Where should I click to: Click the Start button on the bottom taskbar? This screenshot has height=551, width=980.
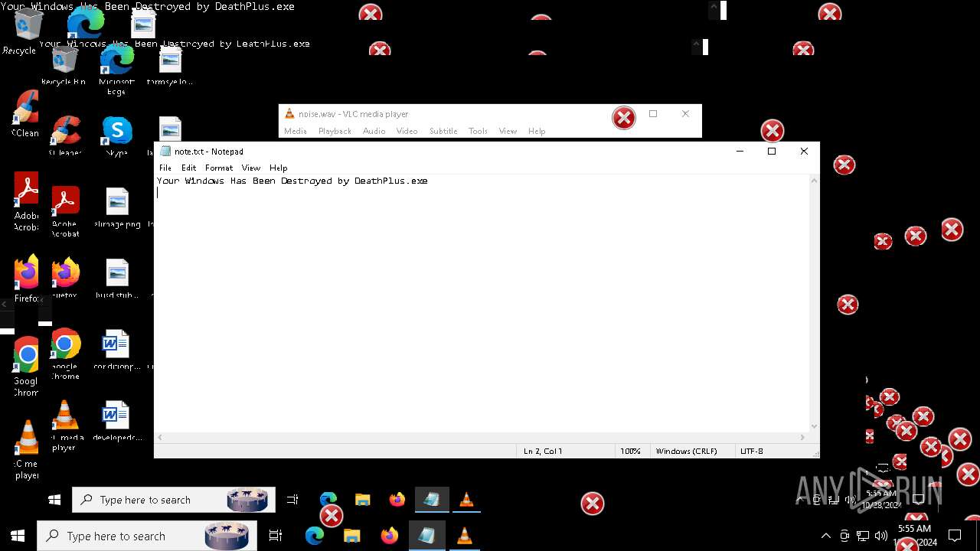coord(18,536)
